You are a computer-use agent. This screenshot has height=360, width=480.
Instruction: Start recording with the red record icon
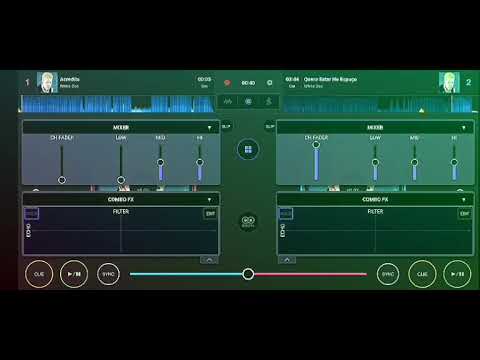[x=227, y=83]
